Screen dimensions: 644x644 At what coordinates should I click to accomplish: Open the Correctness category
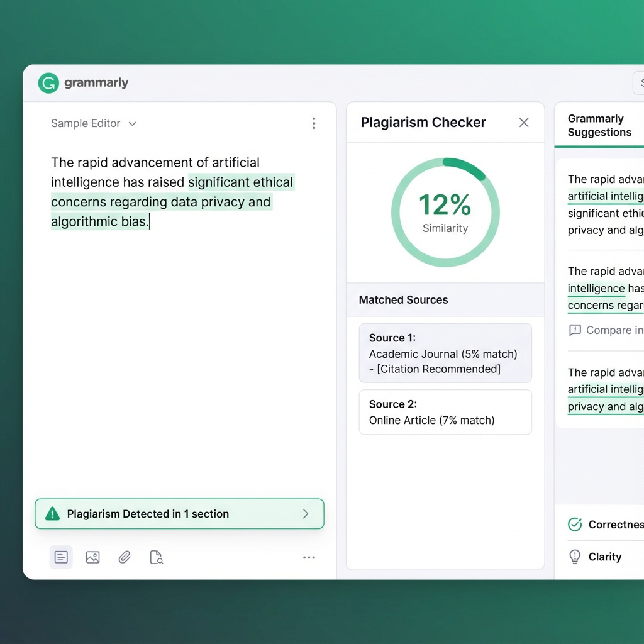point(606,524)
